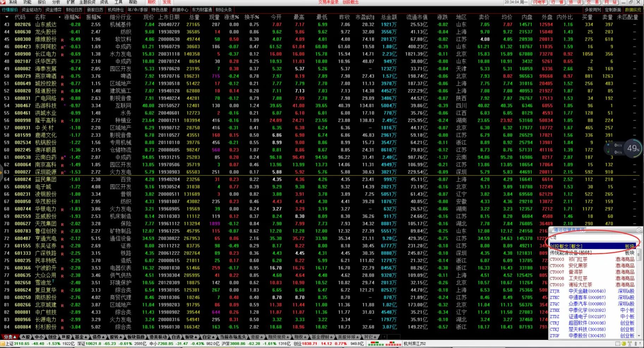The image size is (644, 348).
Task: Expand the 分类 bottom tab menu
Action: [10, 337]
